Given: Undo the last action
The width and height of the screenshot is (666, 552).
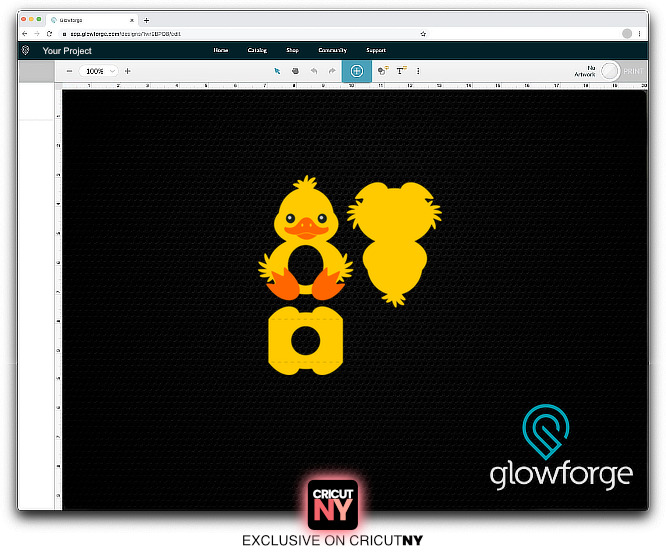Looking at the screenshot, I should point(313,71).
